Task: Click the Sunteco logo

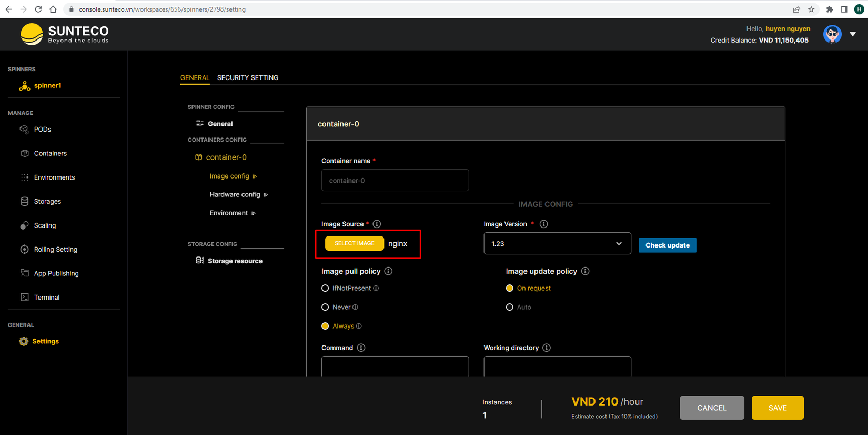Action: click(65, 34)
